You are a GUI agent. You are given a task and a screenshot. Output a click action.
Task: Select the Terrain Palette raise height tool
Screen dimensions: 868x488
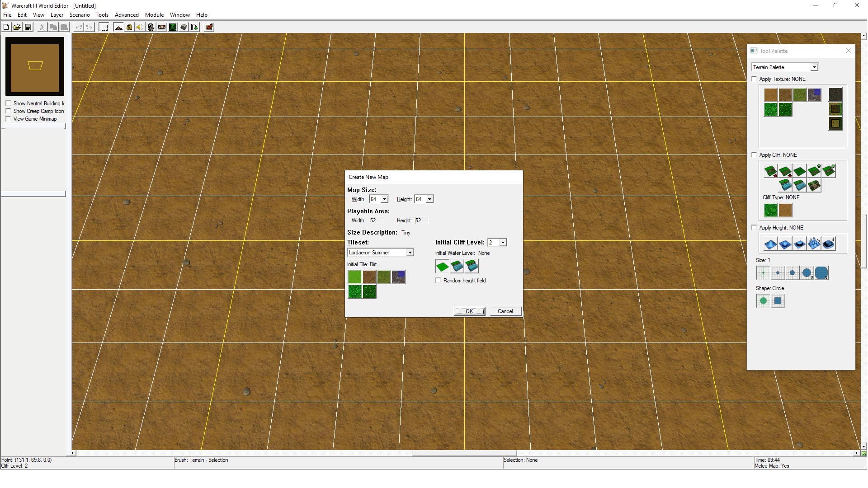771,243
